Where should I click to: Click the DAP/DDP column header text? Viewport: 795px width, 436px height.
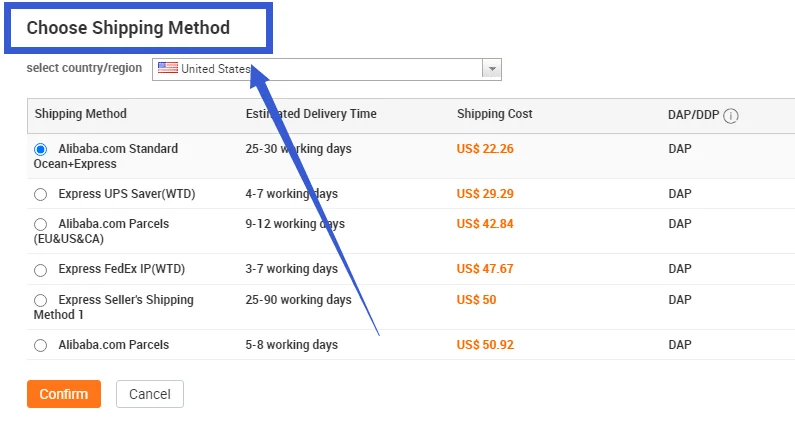(x=693, y=115)
